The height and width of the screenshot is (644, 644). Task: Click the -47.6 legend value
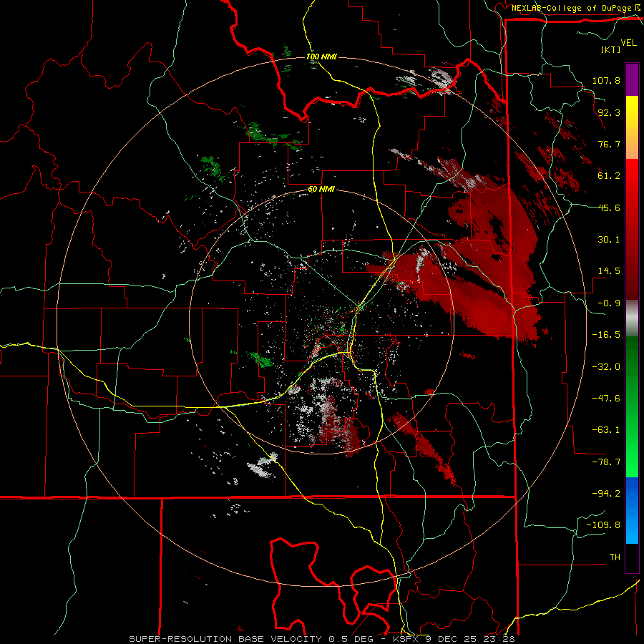coord(606,399)
